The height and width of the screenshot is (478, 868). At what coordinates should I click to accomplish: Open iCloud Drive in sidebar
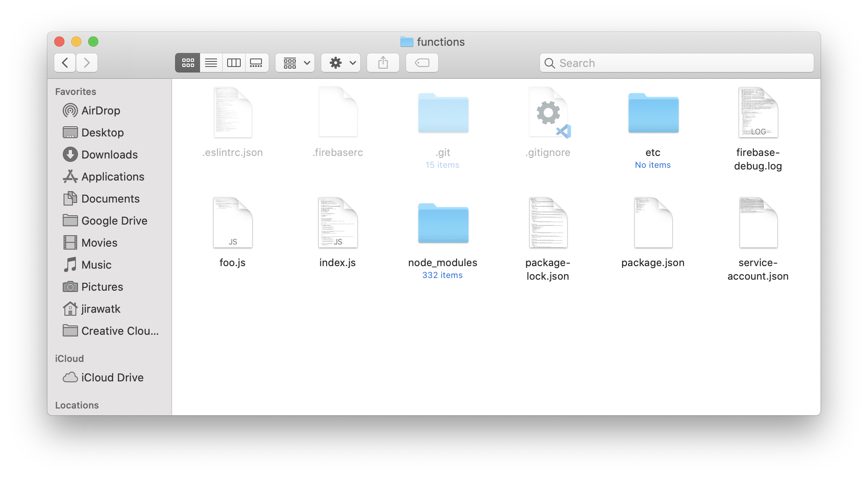(x=112, y=378)
